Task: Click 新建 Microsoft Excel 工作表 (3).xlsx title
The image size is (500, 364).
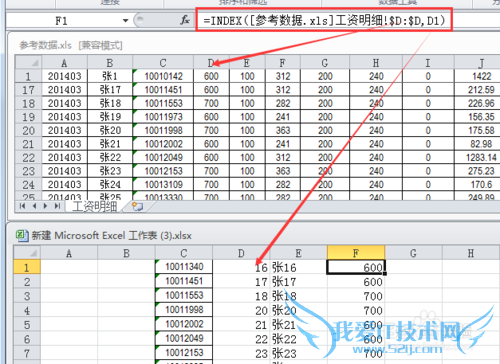Action: (111, 236)
